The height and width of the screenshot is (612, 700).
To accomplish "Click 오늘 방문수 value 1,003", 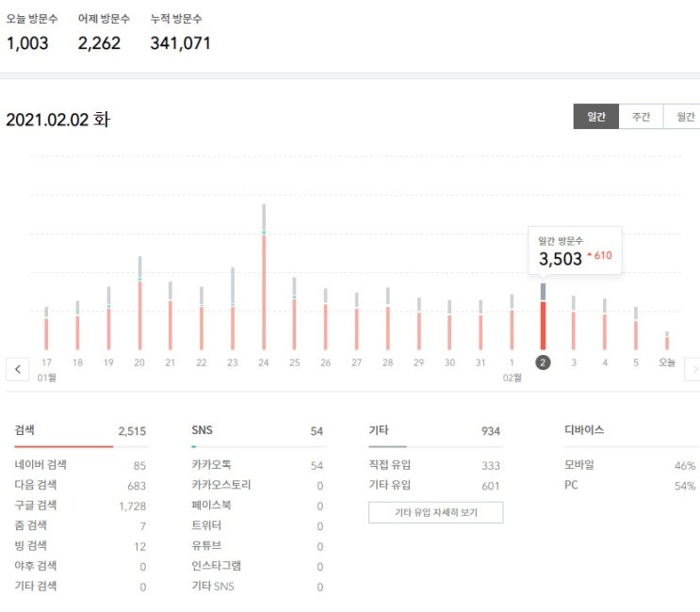I will pos(27,43).
